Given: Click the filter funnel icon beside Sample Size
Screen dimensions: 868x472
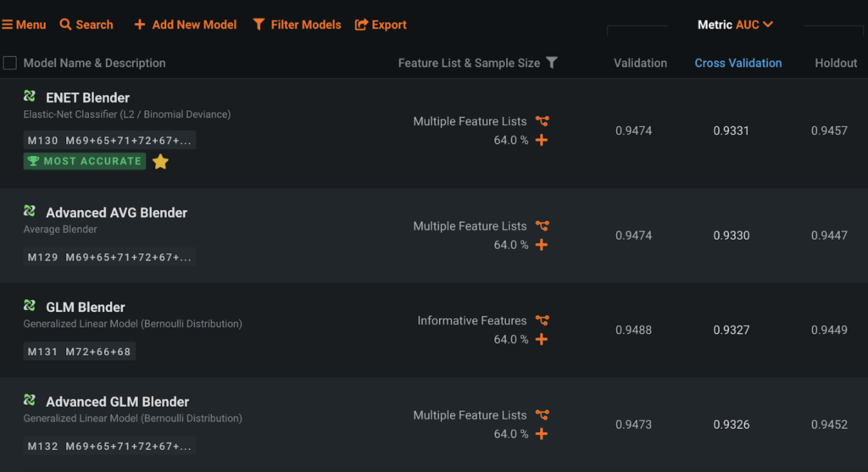Looking at the screenshot, I should (552, 63).
